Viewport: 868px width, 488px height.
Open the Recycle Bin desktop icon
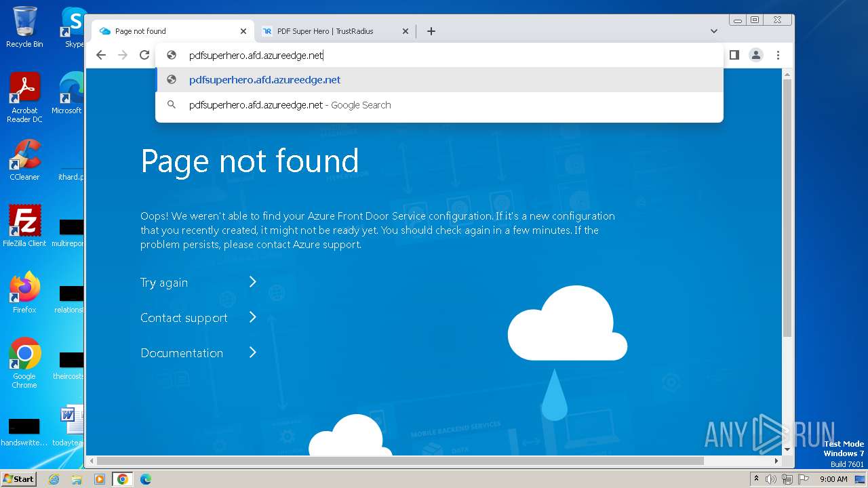pos(24,27)
